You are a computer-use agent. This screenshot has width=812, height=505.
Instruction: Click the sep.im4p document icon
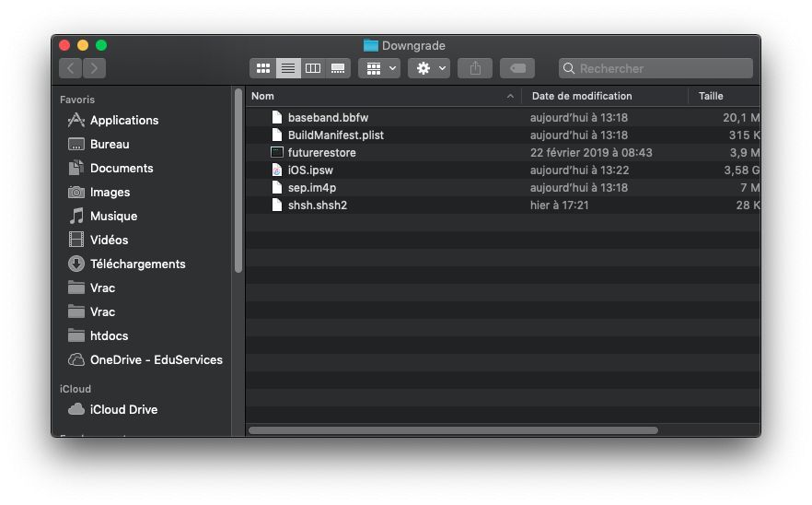click(277, 188)
